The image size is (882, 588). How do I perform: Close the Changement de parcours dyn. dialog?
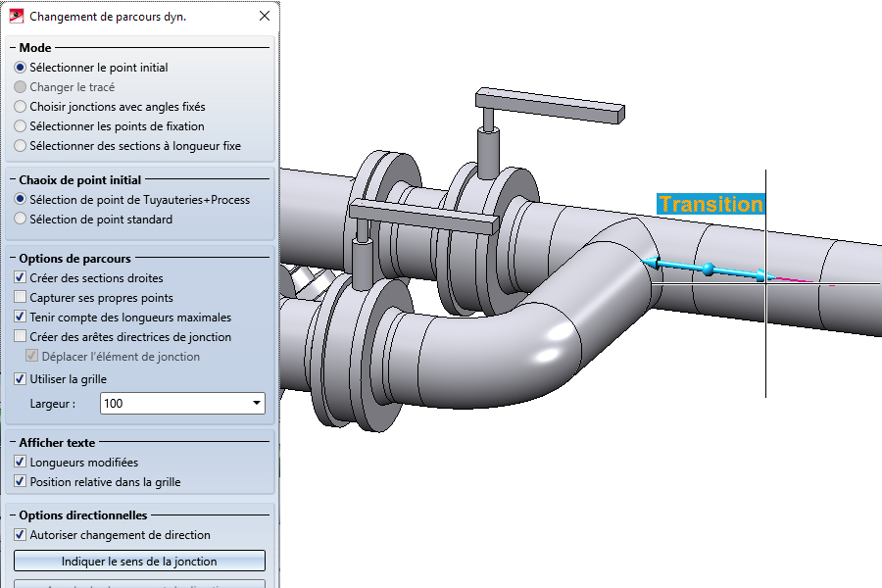264,17
